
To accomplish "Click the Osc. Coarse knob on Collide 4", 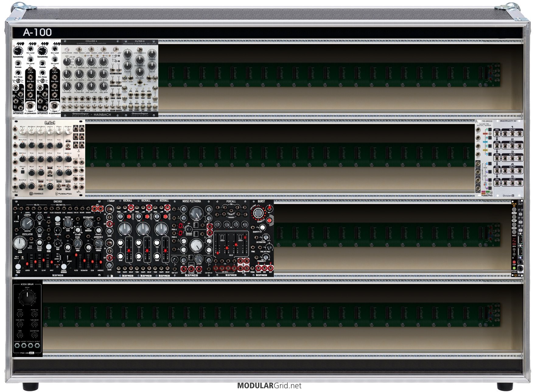I will [x=91, y=62].
